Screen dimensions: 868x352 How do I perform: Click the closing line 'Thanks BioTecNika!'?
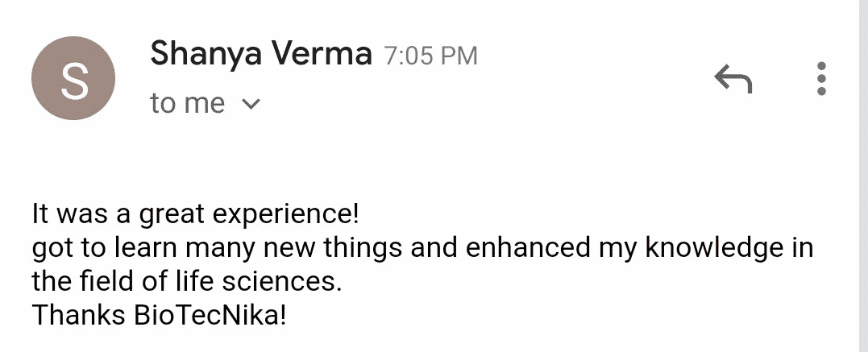click(160, 315)
